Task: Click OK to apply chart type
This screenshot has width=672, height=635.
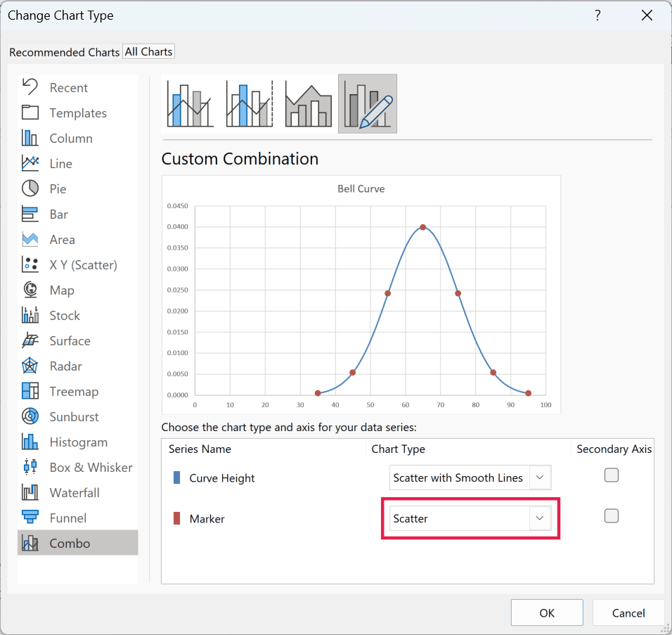Action: coord(547,612)
